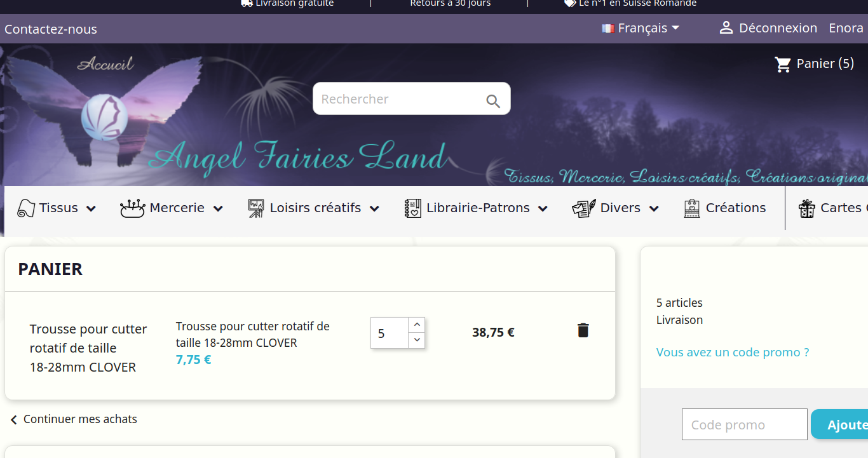Click the Cartes gift box icon
Image resolution: width=868 pixels, height=458 pixels.
pyautogui.click(x=807, y=208)
